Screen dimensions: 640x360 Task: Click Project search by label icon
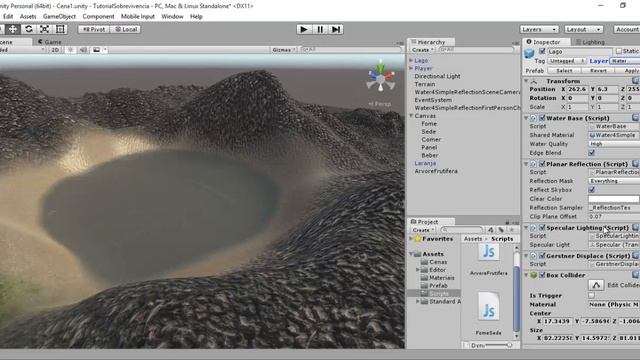coord(501,230)
